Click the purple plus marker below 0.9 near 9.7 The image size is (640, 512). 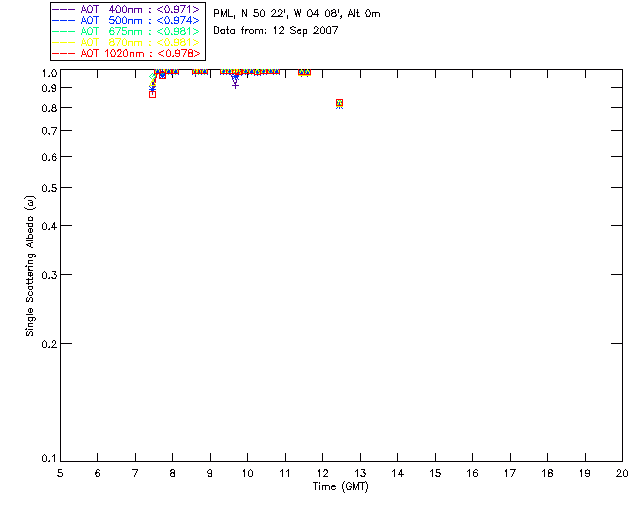(235, 85)
